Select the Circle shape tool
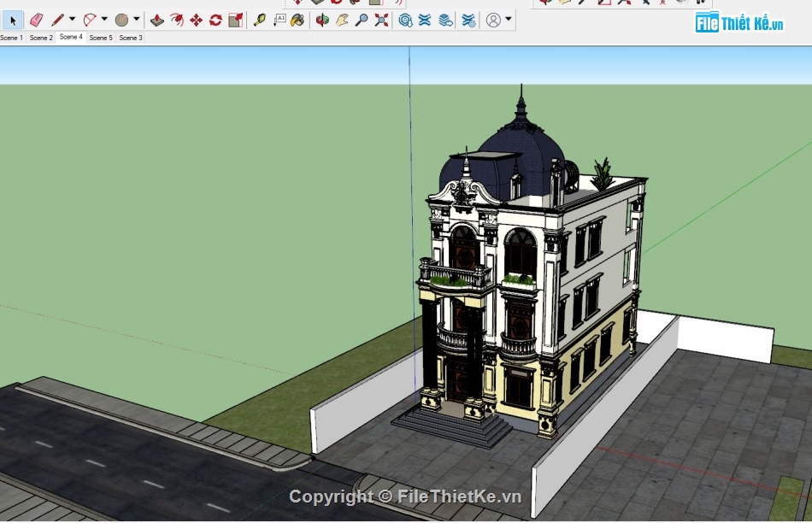The image size is (812, 523). pos(121,21)
